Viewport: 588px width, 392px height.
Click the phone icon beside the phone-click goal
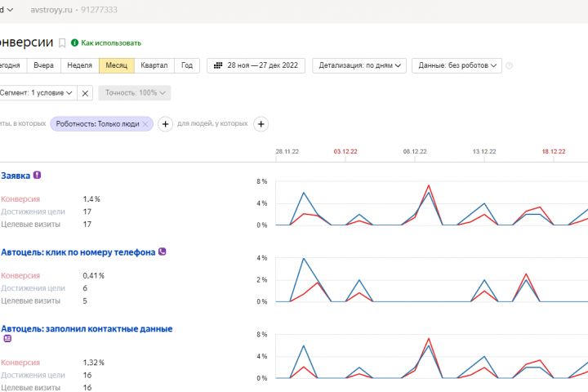pos(162,252)
